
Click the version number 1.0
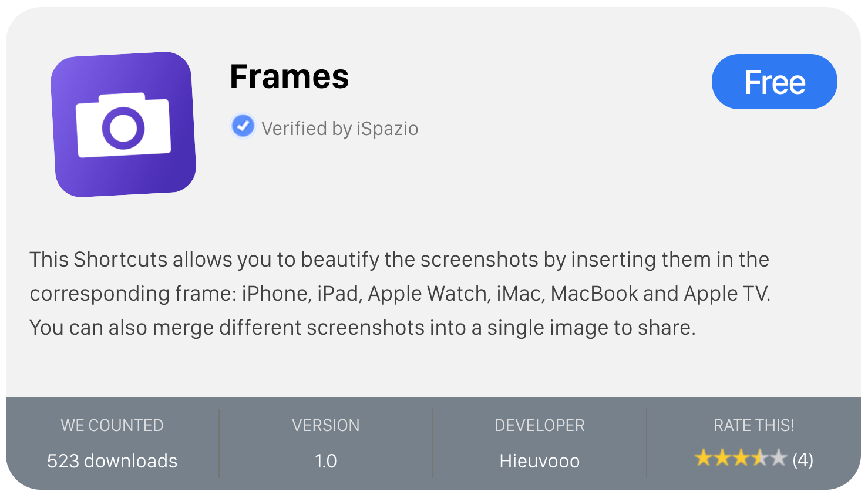click(x=326, y=461)
